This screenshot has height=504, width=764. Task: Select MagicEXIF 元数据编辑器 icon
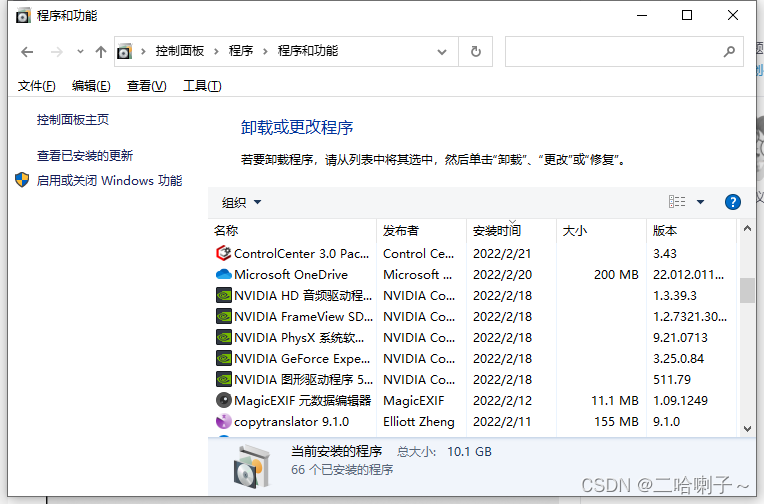(x=224, y=400)
